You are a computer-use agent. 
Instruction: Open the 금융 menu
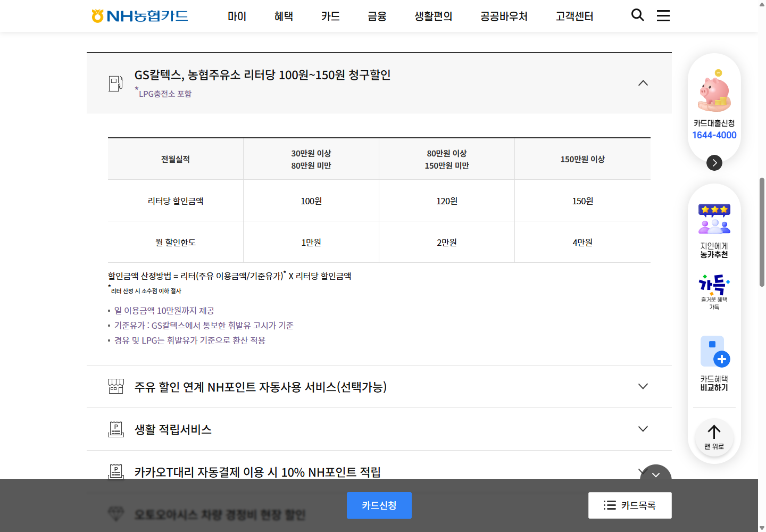pos(377,16)
